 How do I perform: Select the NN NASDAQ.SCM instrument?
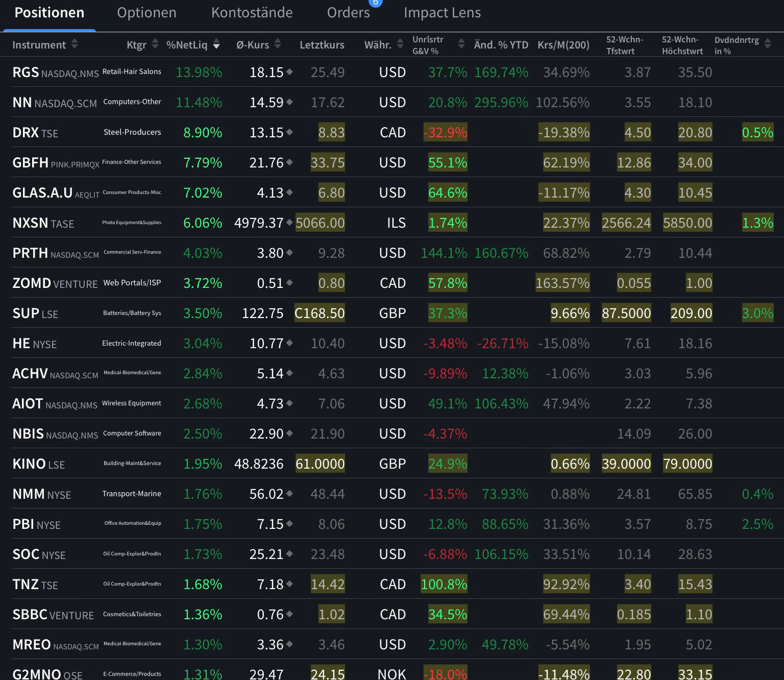click(x=55, y=103)
